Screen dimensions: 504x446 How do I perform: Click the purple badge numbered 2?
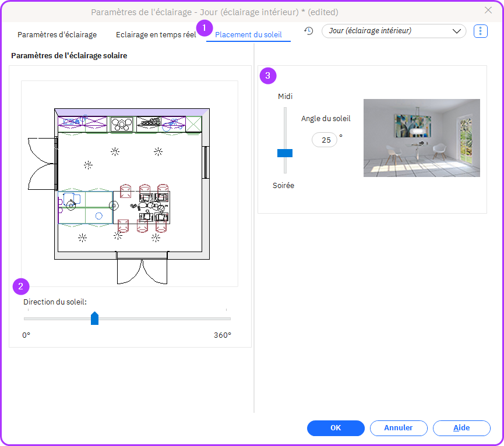point(21,286)
